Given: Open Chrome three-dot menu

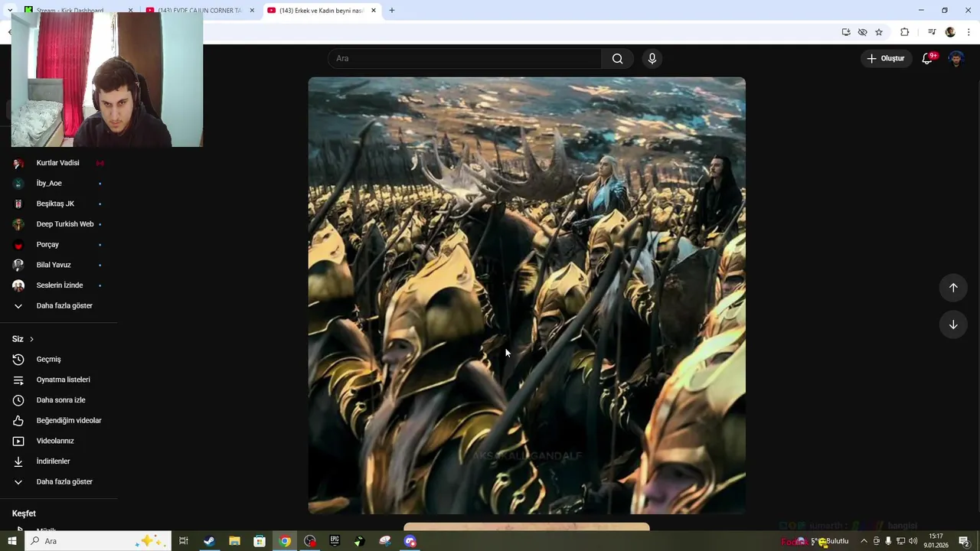Looking at the screenshot, I should click(969, 32).
